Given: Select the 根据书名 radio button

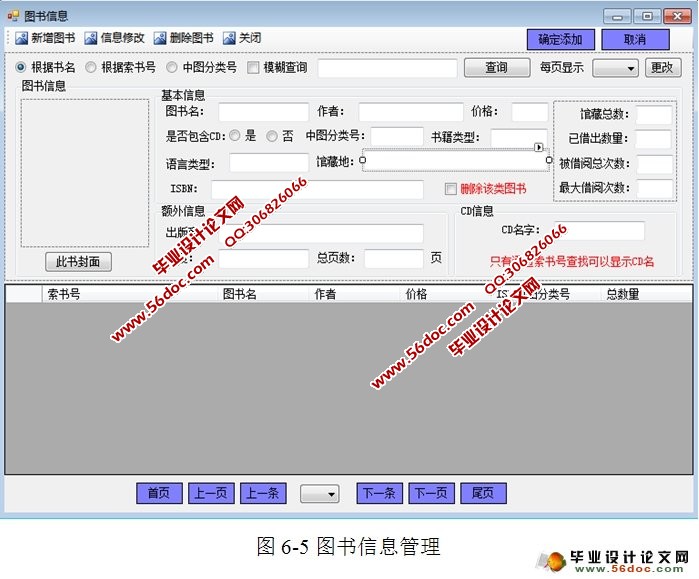Looking at the screenshot, I should click(21, 67).
